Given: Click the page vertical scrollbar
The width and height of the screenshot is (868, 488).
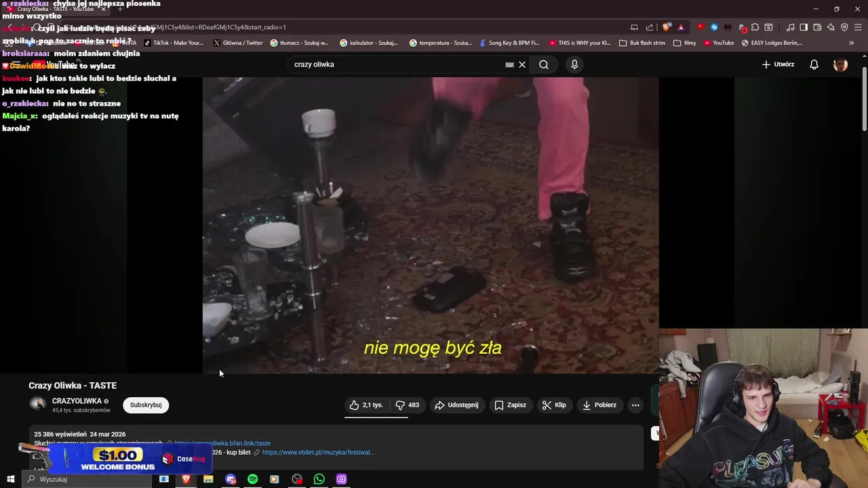Looking at the screenshot, I should click(864, 98).
